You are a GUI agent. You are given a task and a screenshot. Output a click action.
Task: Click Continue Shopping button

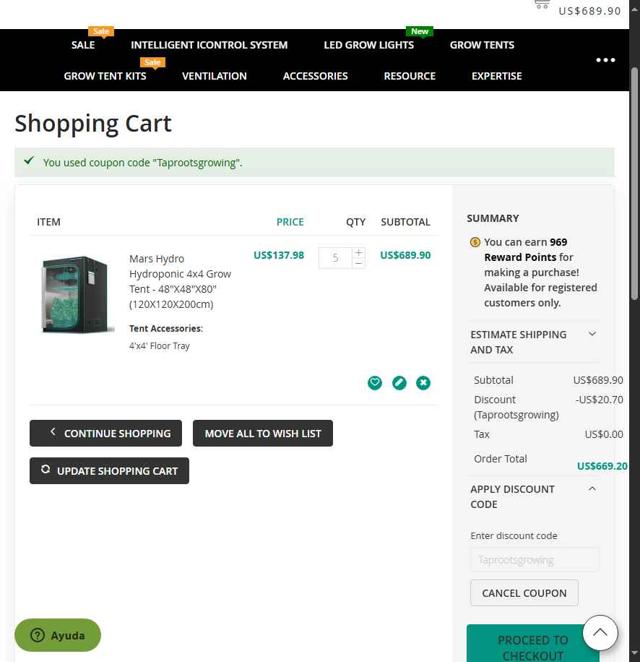[106, 433]
